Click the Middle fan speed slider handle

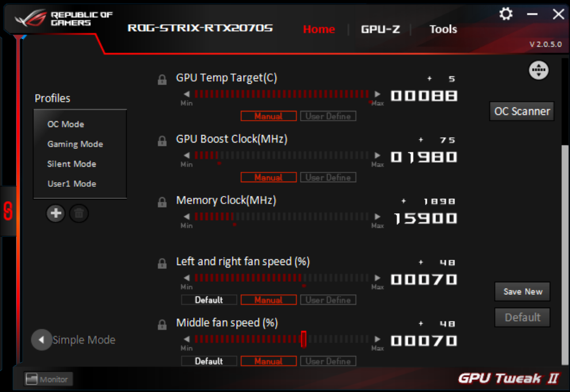pos(304,339)
